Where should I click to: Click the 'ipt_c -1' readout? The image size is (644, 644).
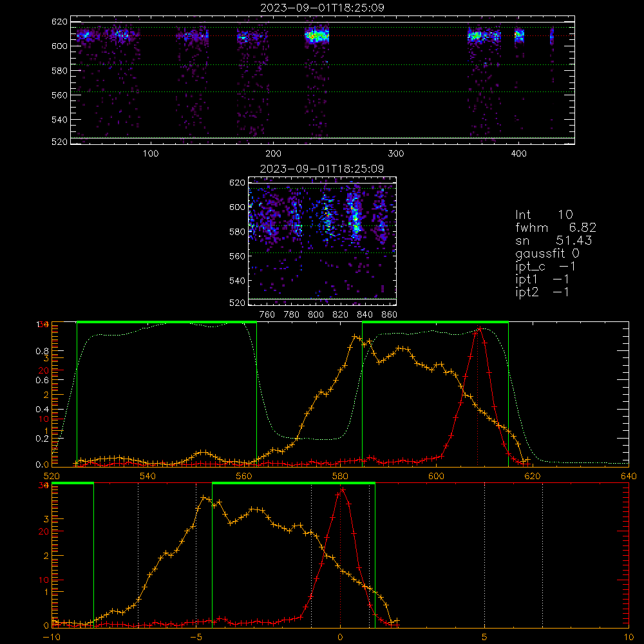[x=546, y=267]
